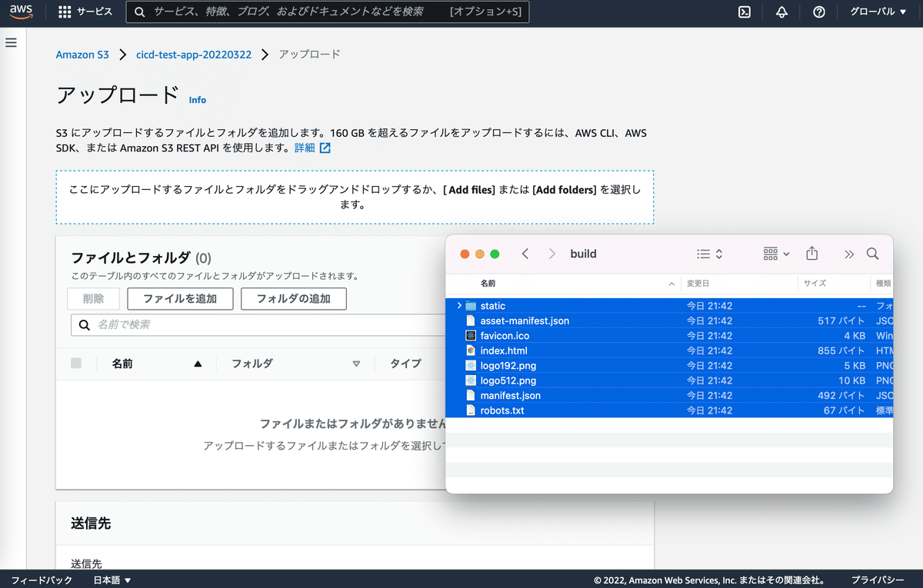Click the index.html file icon
This screenshot has height=588, width=923.
pyautogui.click(x=471, y=350)
